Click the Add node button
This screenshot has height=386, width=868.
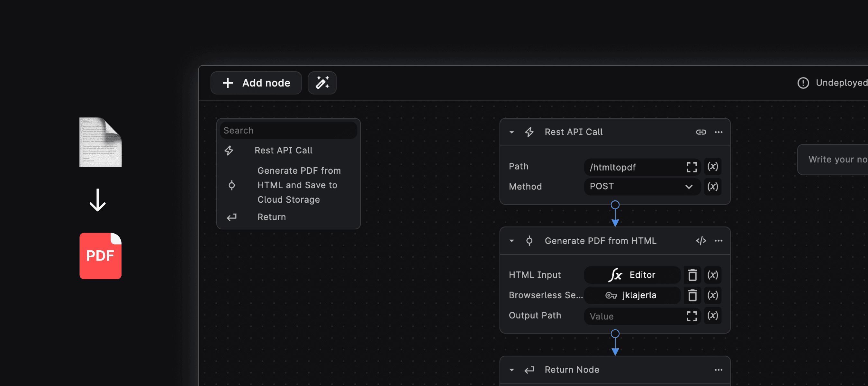coord(256,83)
